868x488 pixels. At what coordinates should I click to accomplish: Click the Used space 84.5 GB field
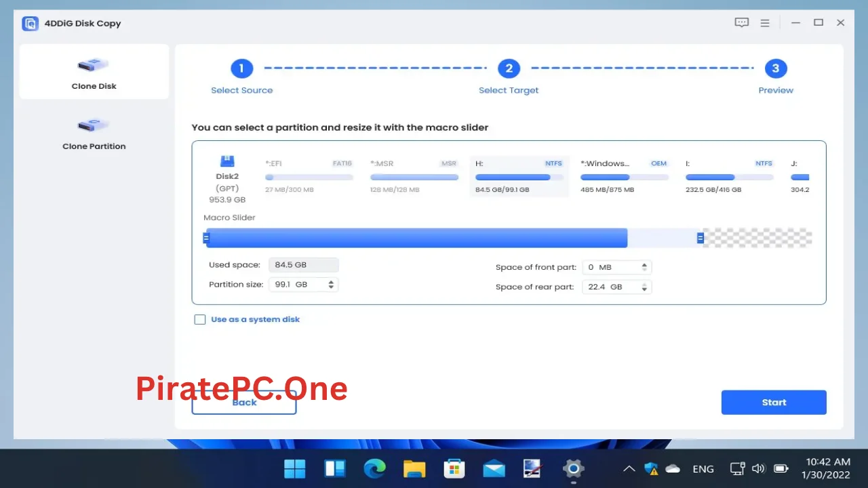click(303, 265)
